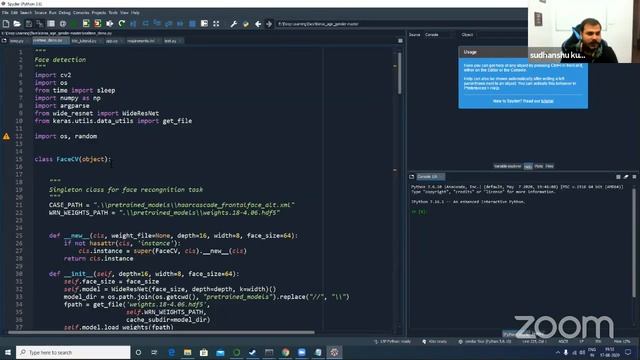Click Browse tabs icon left of temp.py
Screen dimensions: 640x360
click(x=4, y=41)
